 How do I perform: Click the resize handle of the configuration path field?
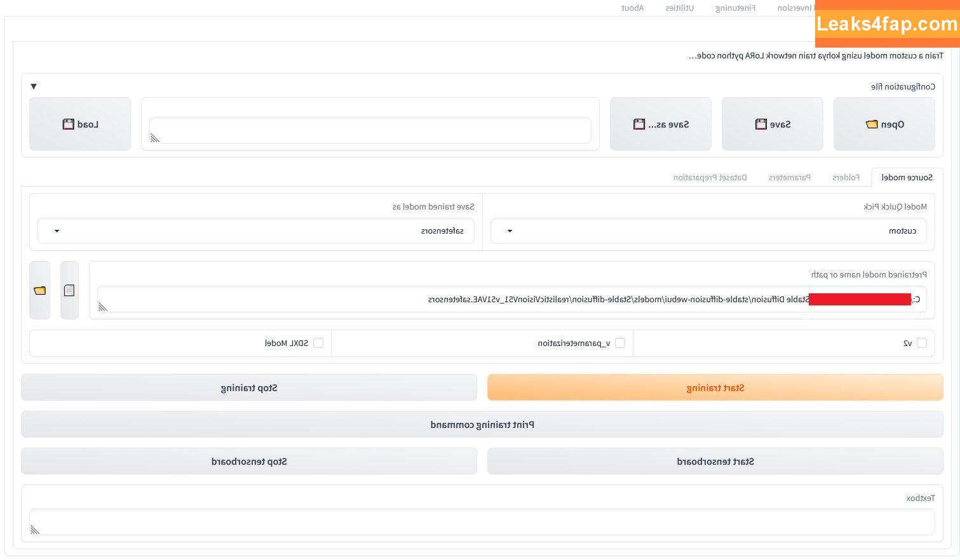coord(154,138)
